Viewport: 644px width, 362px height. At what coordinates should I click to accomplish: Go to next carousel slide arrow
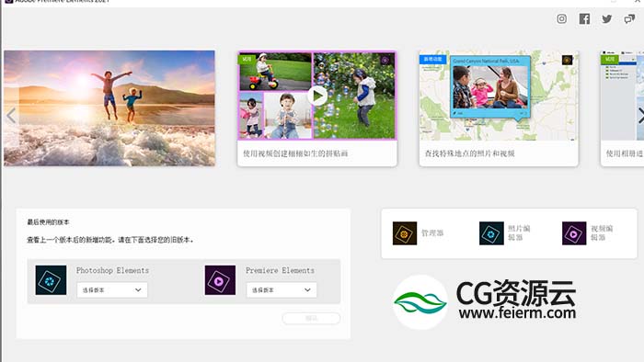640,116
